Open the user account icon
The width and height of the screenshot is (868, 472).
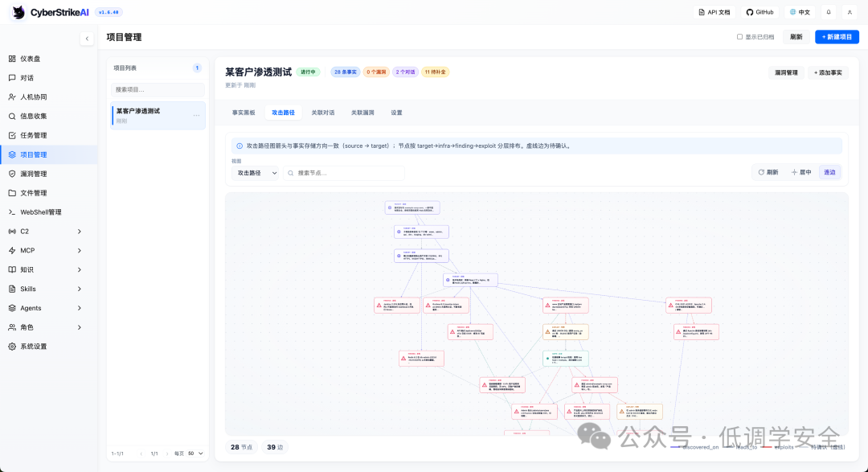850,12
